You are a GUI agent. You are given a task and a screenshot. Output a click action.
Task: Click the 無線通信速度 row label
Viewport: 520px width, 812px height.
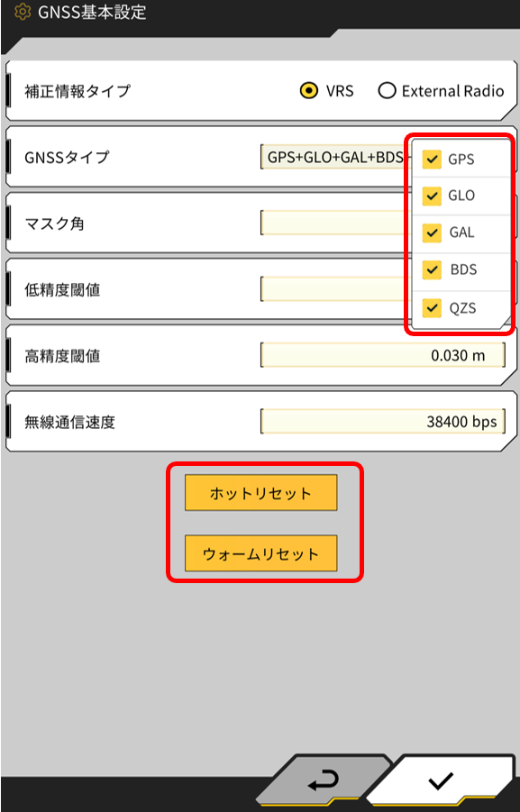[x=70, y=422]
